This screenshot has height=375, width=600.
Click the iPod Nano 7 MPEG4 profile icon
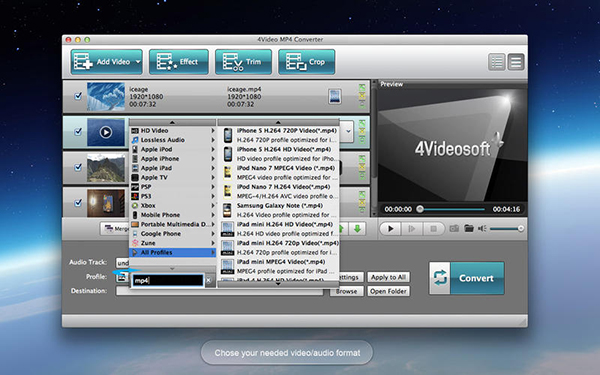(x=227, y=173)
